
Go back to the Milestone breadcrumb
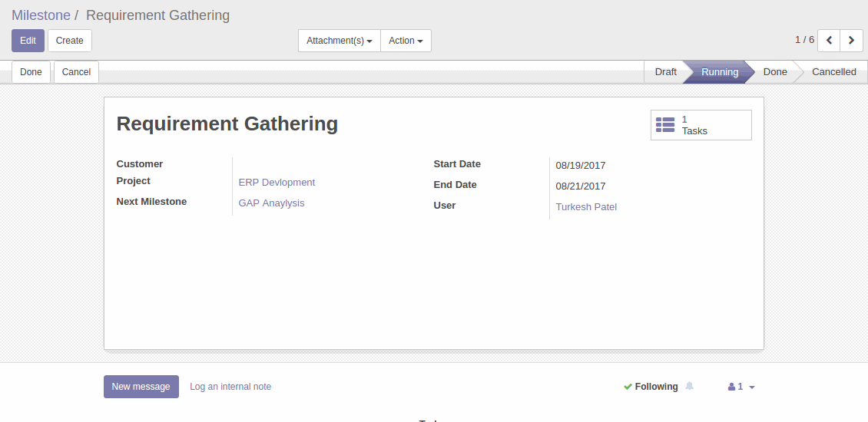[41, 15]
